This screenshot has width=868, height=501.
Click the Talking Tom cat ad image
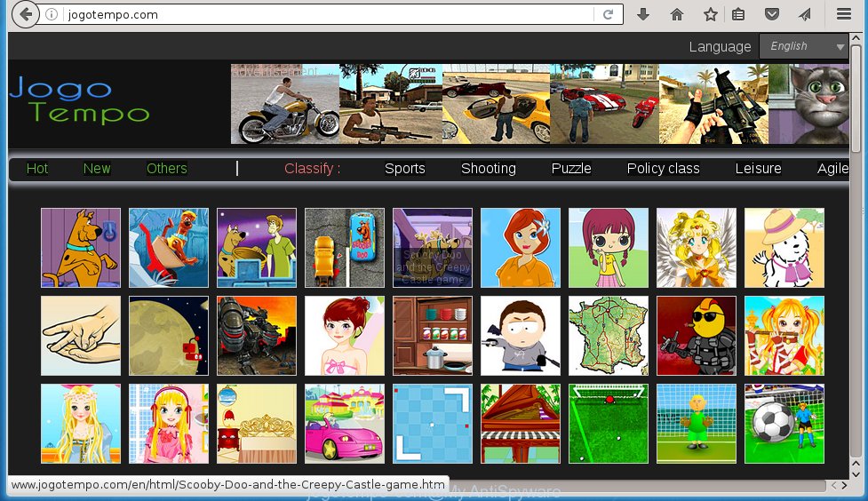coord(808,104)
